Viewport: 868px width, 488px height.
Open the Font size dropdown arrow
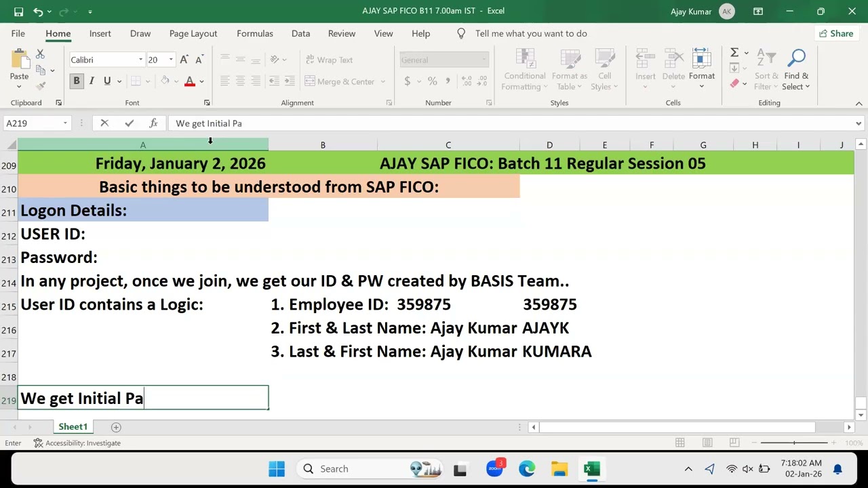click(171, 60)
